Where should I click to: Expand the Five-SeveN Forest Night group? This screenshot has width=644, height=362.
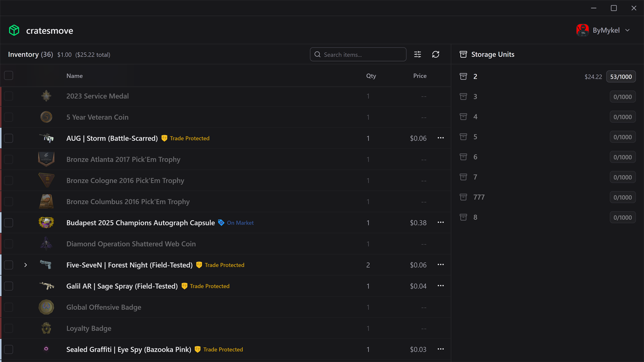(25, 265)
